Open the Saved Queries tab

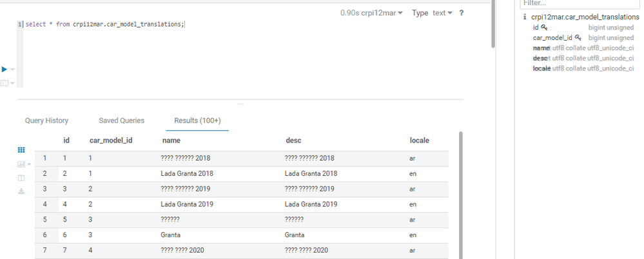pos(122,120)
